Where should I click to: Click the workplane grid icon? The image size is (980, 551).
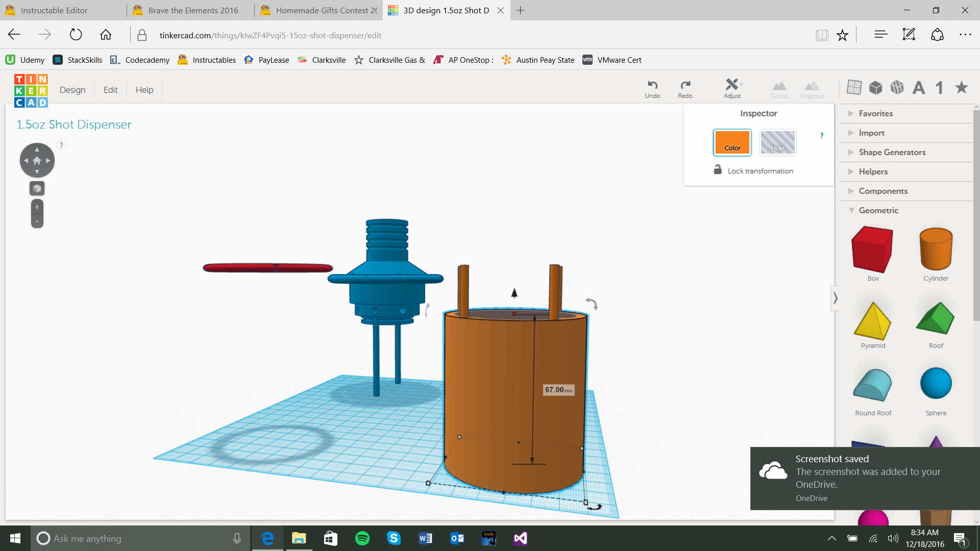(x=854, y=87)
